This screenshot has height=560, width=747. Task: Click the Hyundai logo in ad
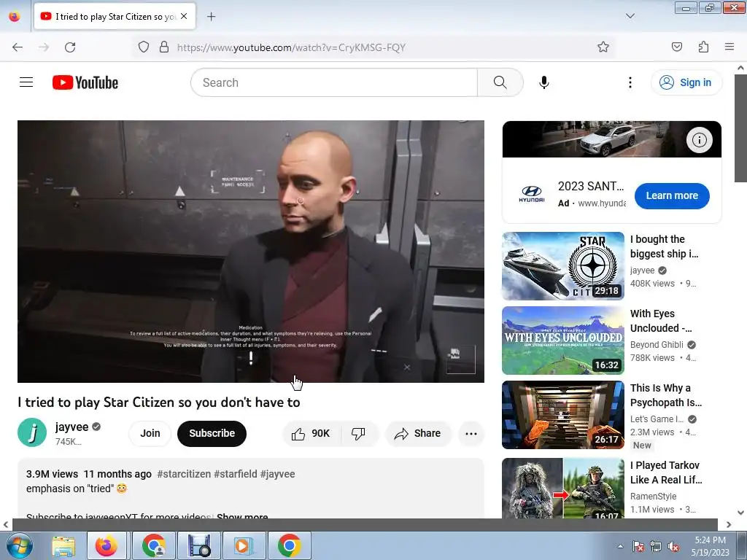531,194
